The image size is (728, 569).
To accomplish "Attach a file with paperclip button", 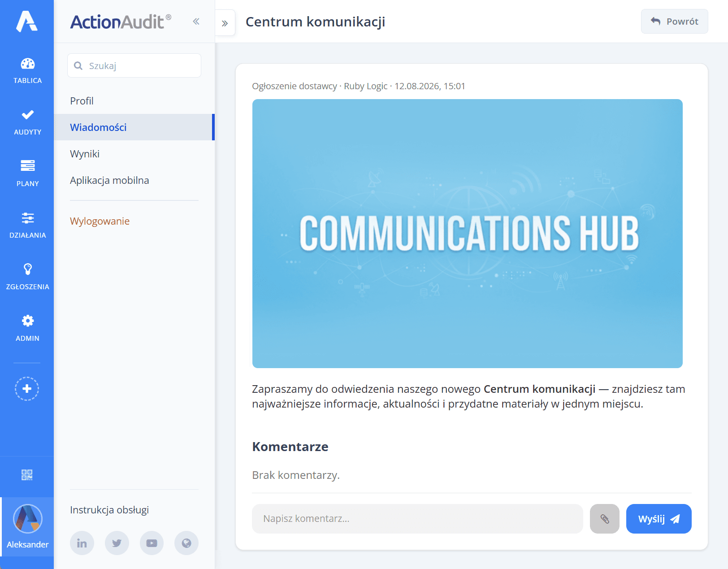I will pyautogui.click(x=605, y=519).
